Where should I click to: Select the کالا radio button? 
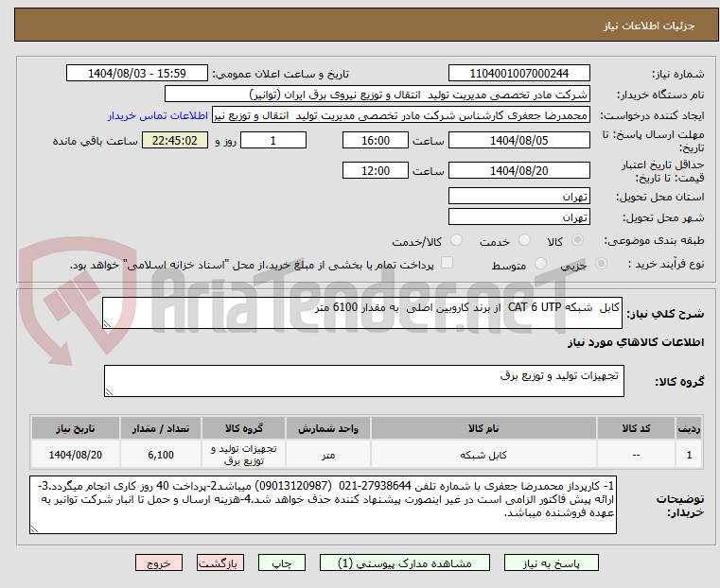578,240
